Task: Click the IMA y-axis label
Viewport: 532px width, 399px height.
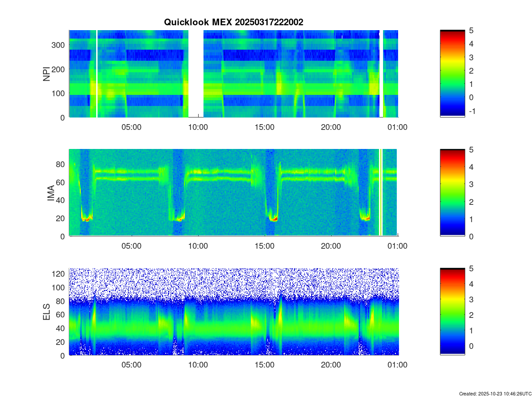Action: [x=50, y=193]
